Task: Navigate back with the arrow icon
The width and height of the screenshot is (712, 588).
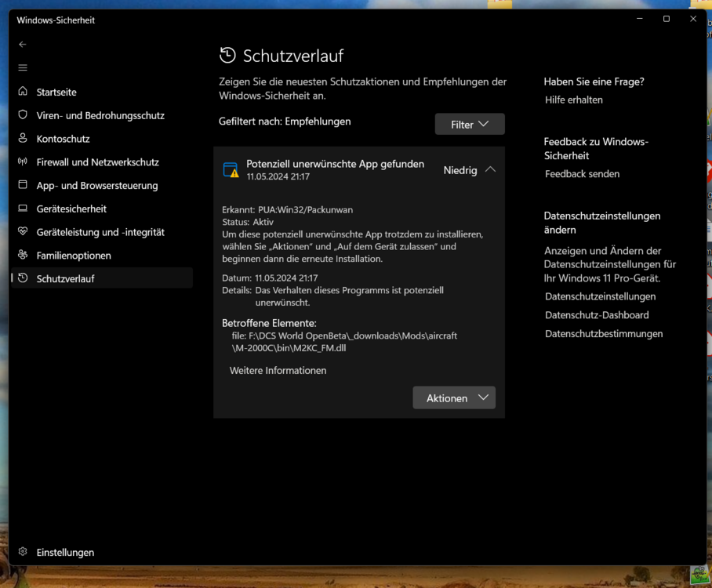Action: (22, 44)
